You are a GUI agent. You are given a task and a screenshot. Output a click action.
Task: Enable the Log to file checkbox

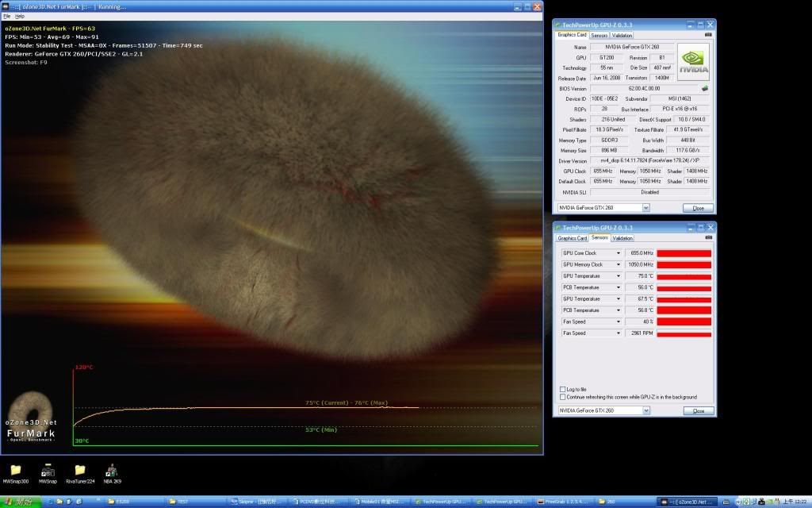562,389
